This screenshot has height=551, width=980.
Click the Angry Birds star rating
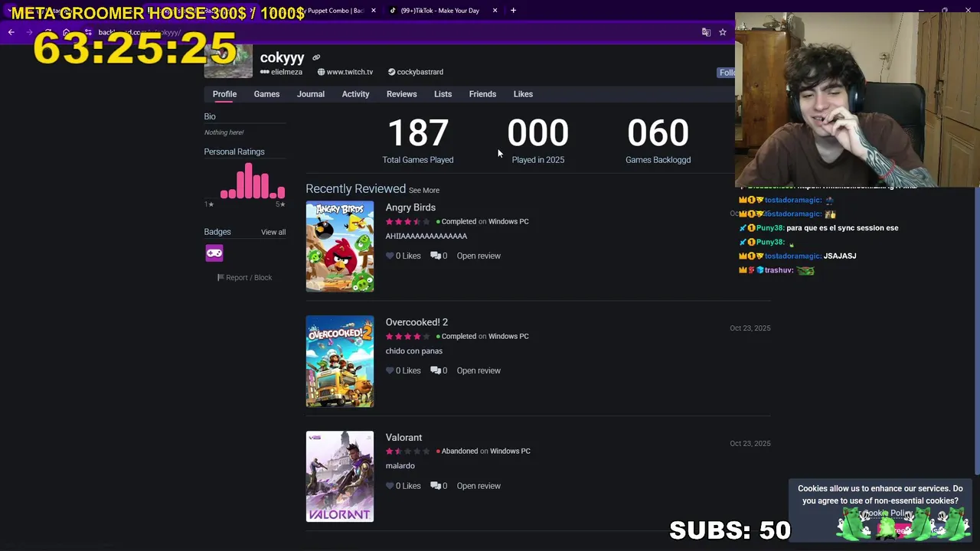coord(407,222)
